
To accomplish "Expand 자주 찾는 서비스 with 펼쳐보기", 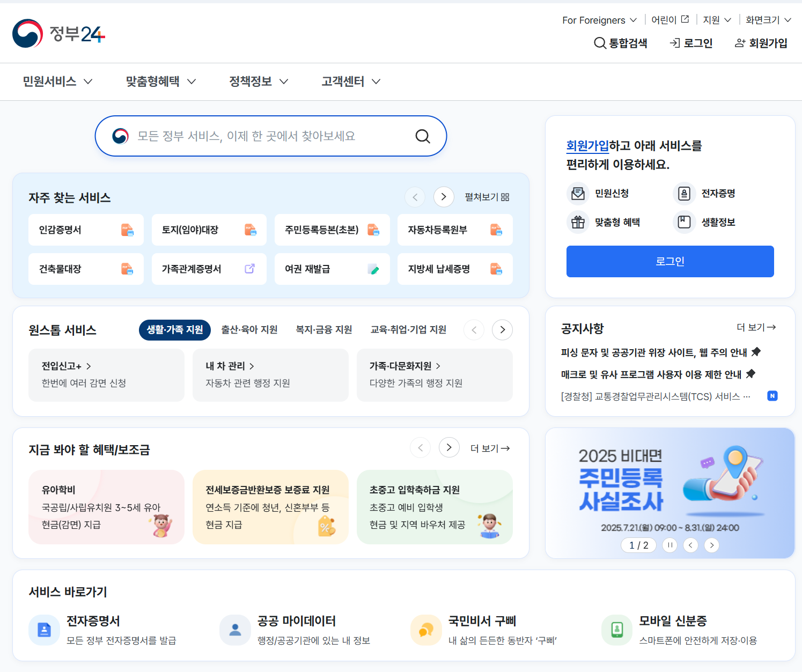I will tap(485, 197).
